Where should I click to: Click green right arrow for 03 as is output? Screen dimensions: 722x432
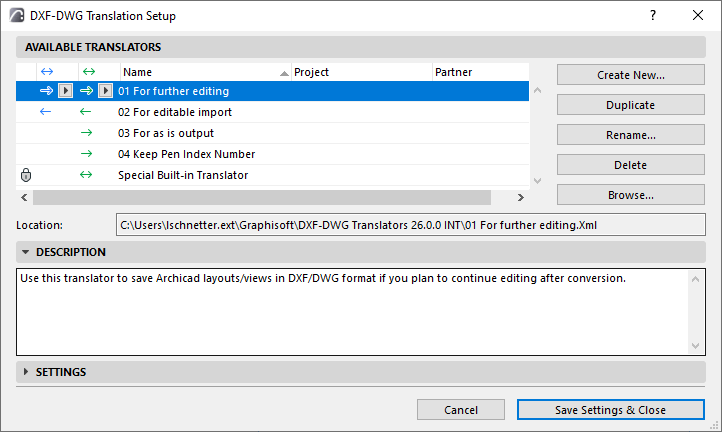86,133
